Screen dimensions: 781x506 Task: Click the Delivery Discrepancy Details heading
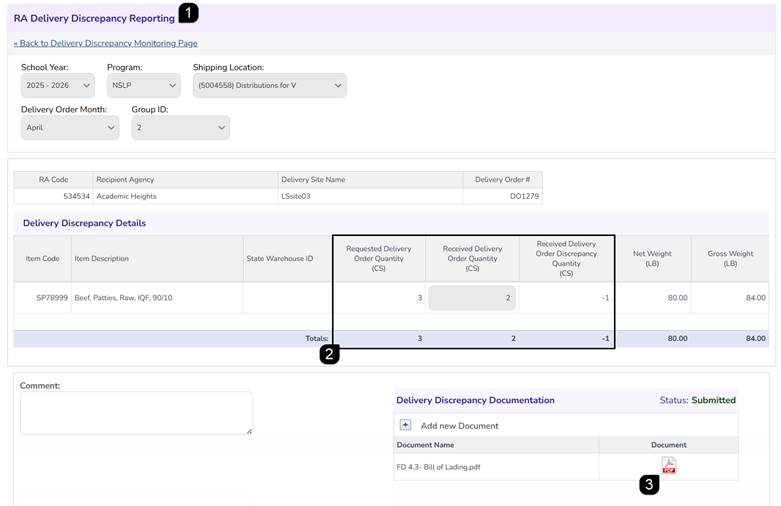(x=84, y=223)
